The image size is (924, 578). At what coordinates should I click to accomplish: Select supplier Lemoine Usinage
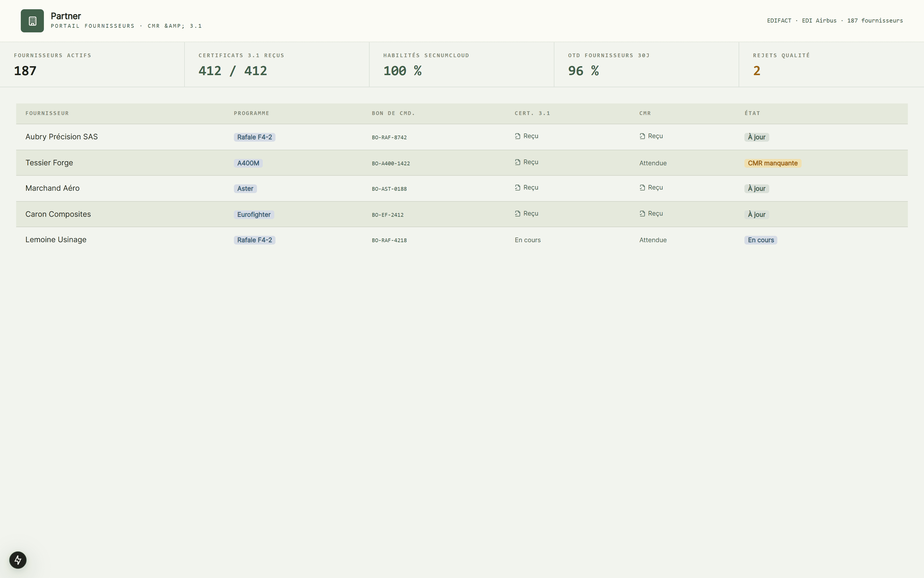56,240
